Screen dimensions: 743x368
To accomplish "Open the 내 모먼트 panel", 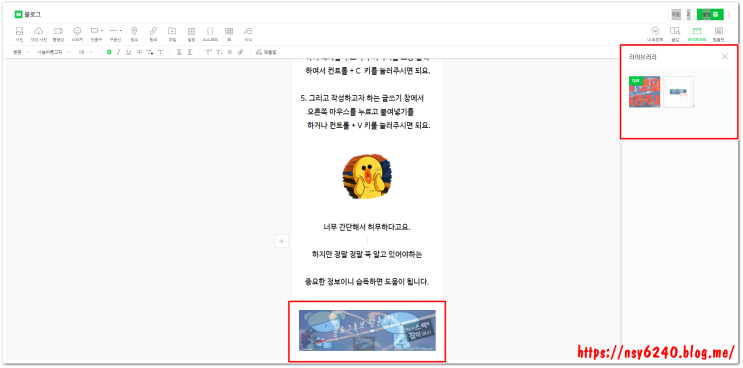I will tap(655, 34).
